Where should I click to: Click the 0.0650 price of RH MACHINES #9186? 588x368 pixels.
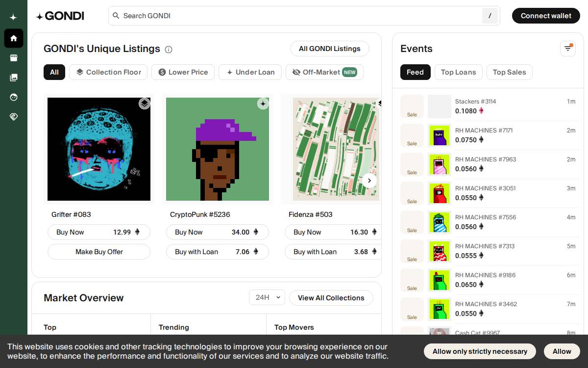[x=466, y=285]
